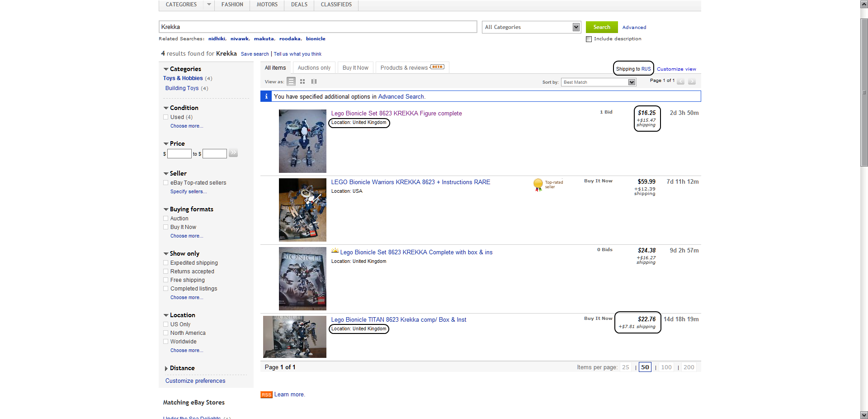Click Shipping to RUS link

click(633, 69)
